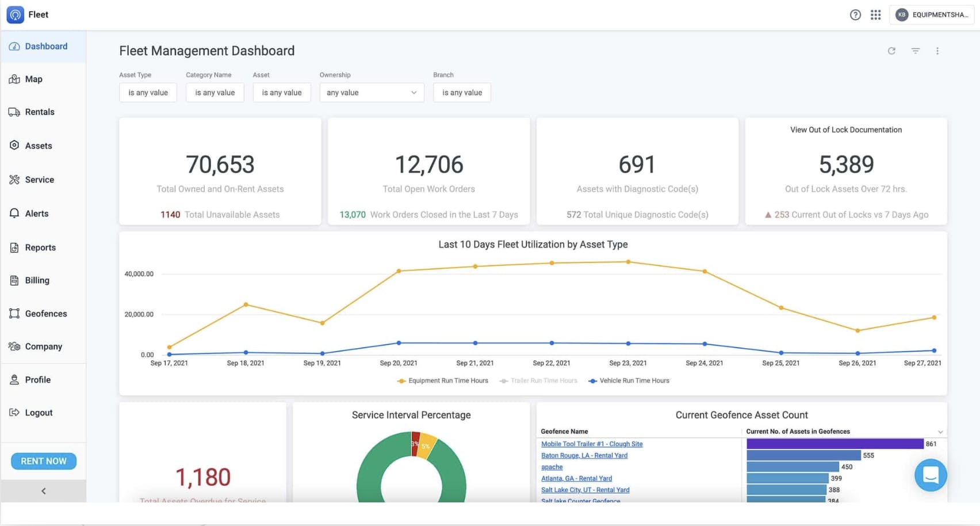Refresh the dashboard data
The height and width of the screenshot is (526, 980).
coord(891,51)
